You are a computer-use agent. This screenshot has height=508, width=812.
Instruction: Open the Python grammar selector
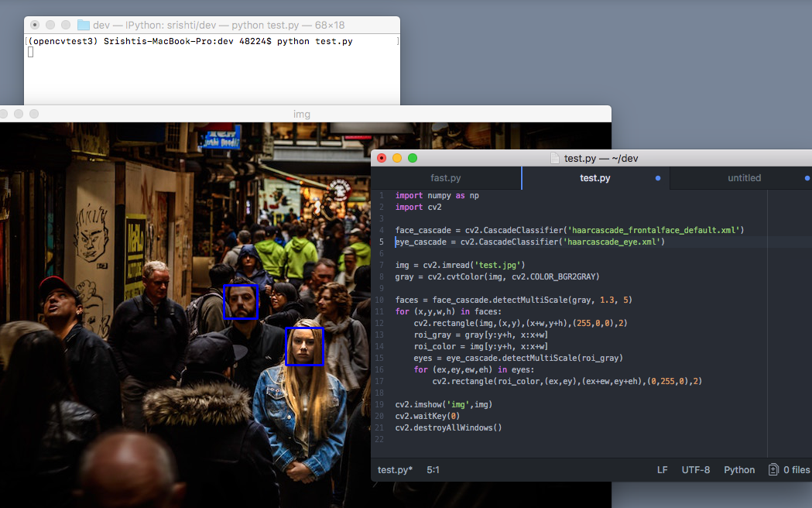point(738,469)
